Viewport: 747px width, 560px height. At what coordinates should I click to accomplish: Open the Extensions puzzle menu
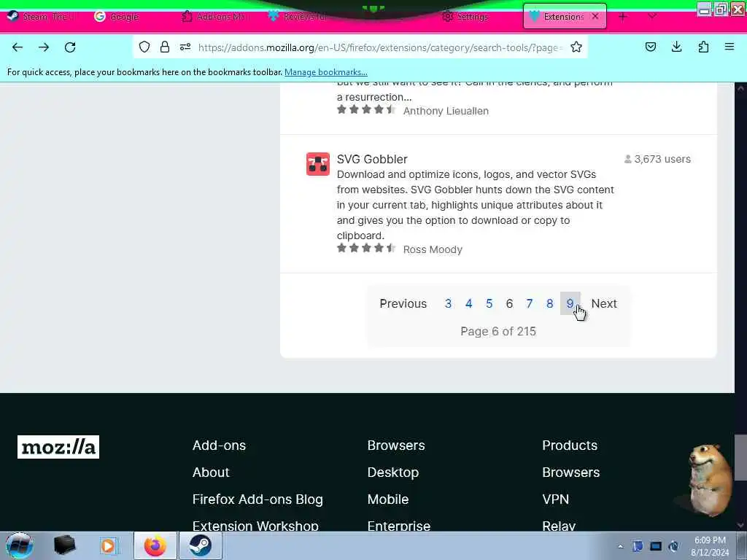tap(703, 47)
